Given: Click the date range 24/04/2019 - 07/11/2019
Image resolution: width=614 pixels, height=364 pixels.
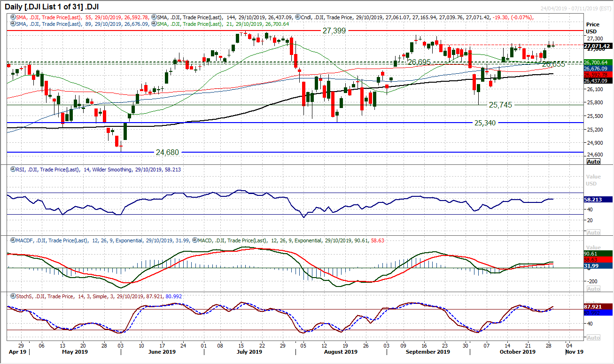Looking at the screenshot, I should pos(577,8).
